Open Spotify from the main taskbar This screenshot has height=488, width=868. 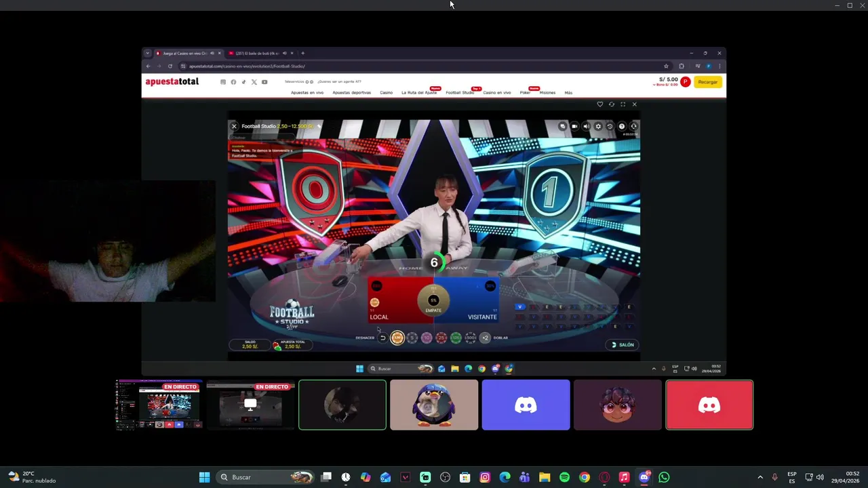click(564, 477)
